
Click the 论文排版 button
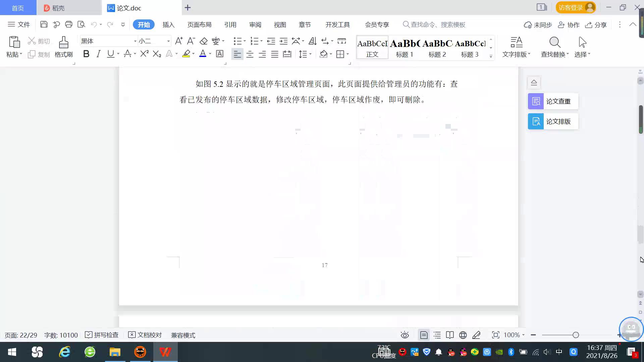tap(552, 121)
